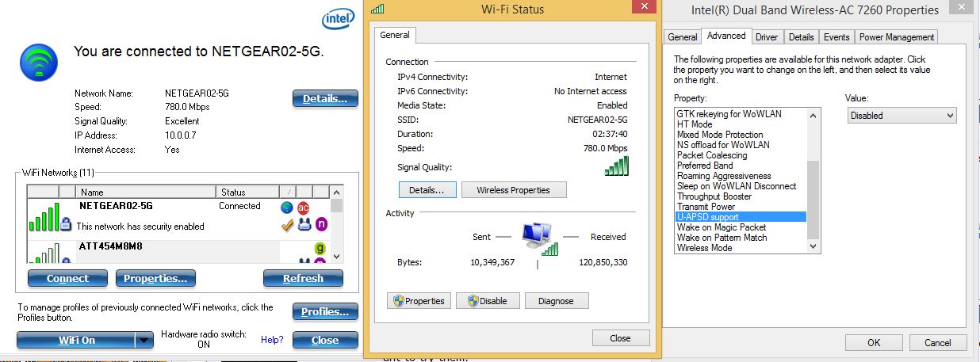Click Properties shield button in Wi-Fi Status
Screen dimensions: 980x362
pyautogui.click(x=419, y=301)
